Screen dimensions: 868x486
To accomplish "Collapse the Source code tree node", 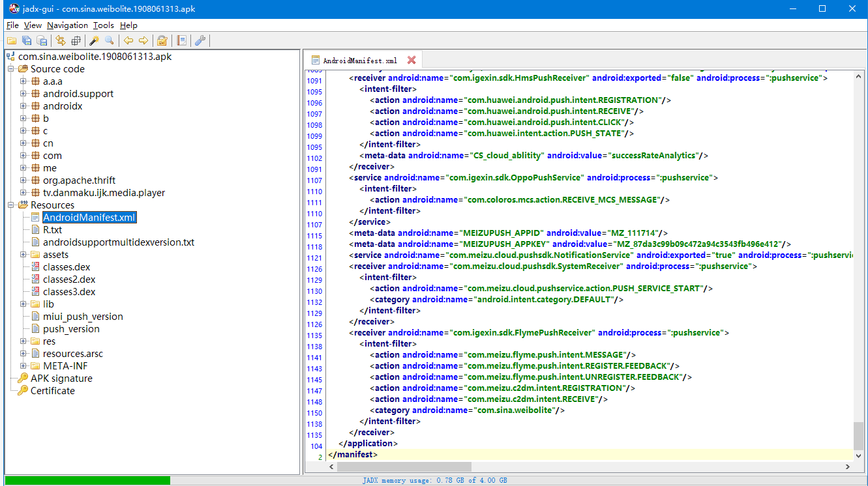I will [10, 69].
